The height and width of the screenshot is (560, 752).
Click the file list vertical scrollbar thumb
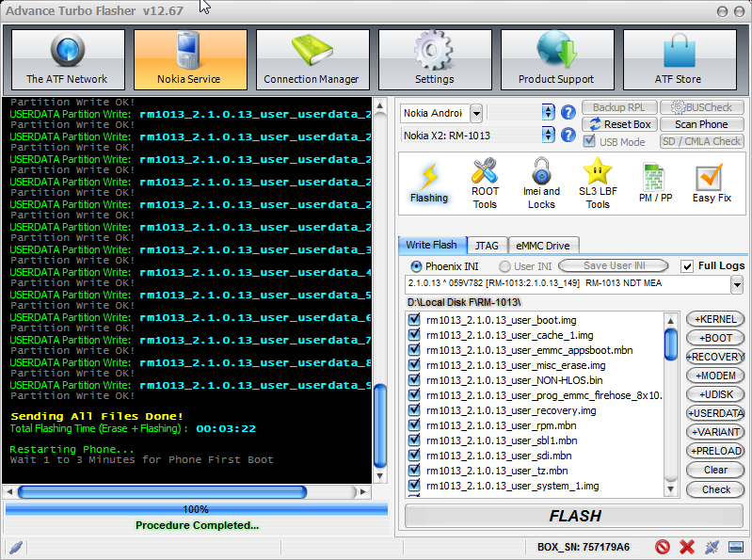[x=670, y=344]
